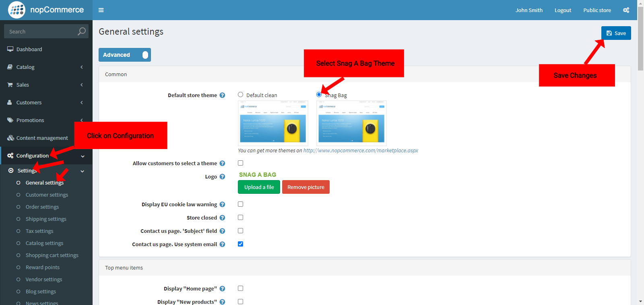The width and height of the screenshot is (644, 305).
Task: Click the Reward points bullet icon
Action: (18, 267)
